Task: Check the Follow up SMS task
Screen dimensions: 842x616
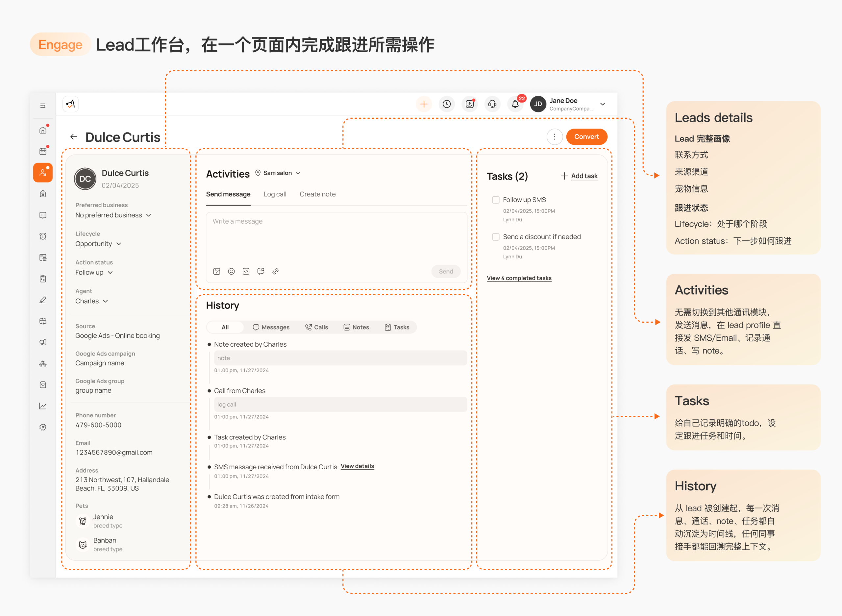Action: 496,200
